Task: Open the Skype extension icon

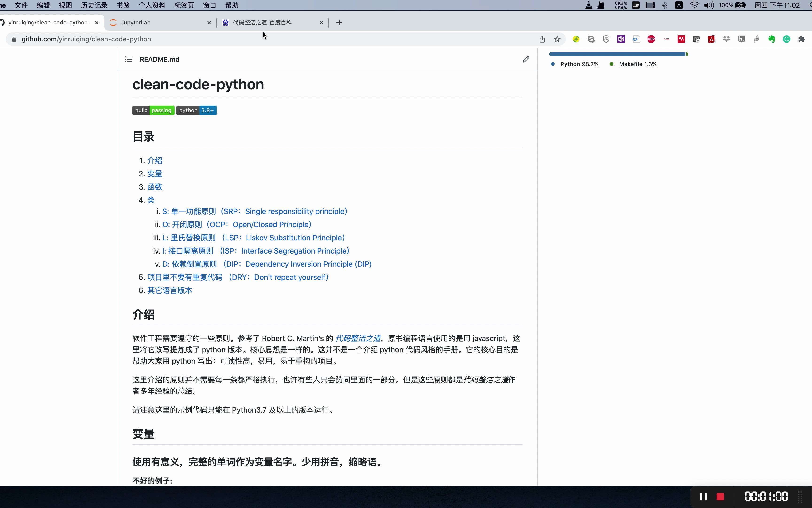Action: [591, 39]
